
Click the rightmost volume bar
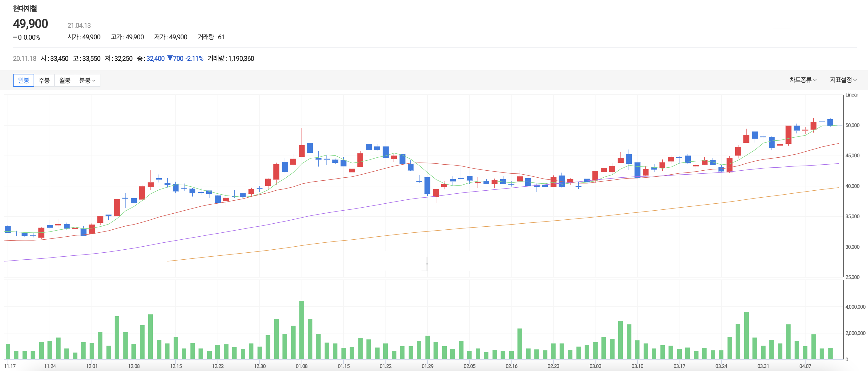pyautogui.click(x=830, y=353)
